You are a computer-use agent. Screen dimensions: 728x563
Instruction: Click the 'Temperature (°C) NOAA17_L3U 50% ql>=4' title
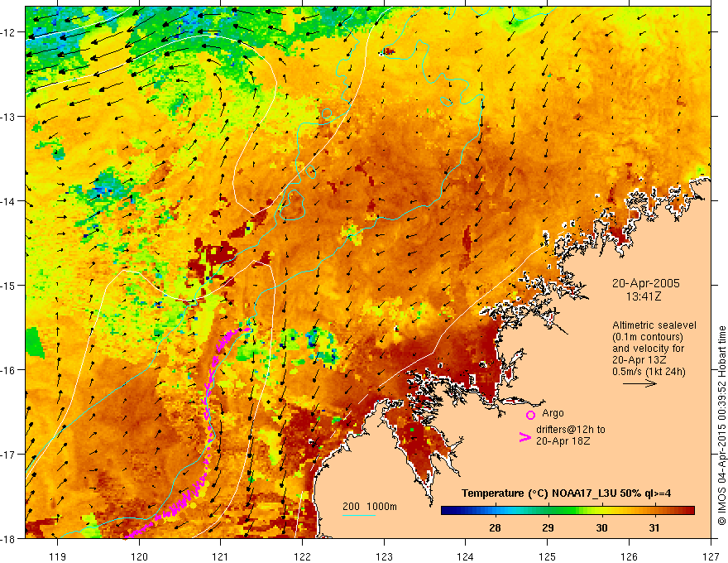(566, 493)
